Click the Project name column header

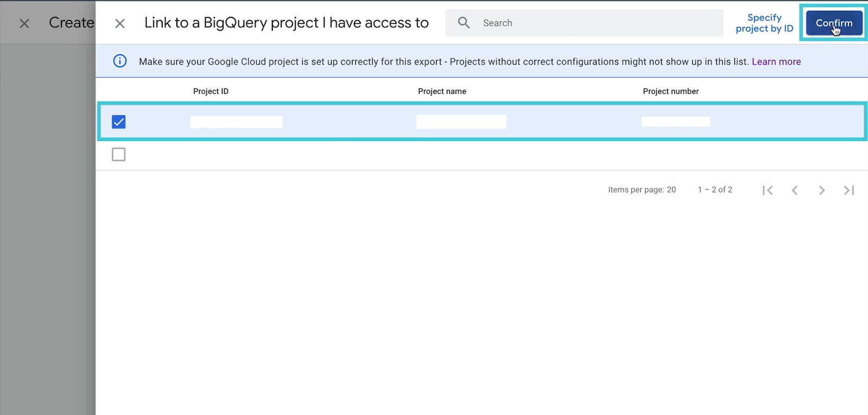coord(442,91)
